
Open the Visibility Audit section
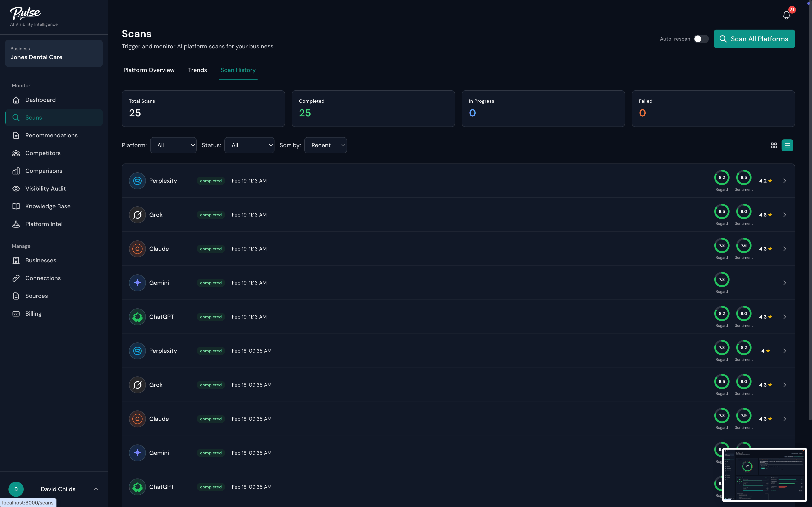(x=45, y=188)
